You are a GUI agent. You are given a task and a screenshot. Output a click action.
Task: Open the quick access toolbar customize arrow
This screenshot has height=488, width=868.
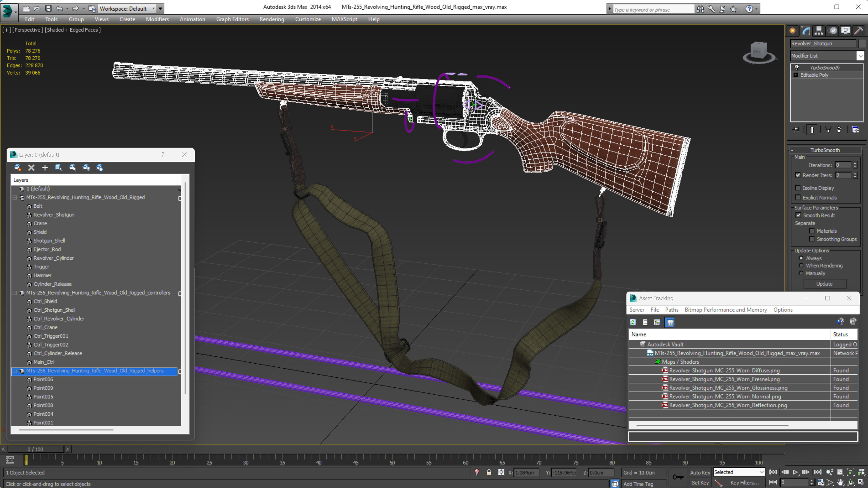[x=160, y=9]
